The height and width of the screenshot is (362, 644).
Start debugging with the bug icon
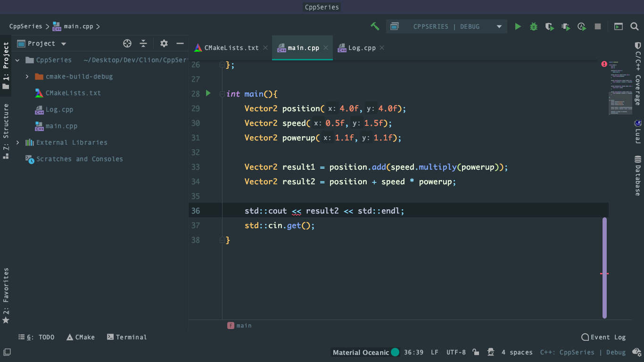pos(534,26)
